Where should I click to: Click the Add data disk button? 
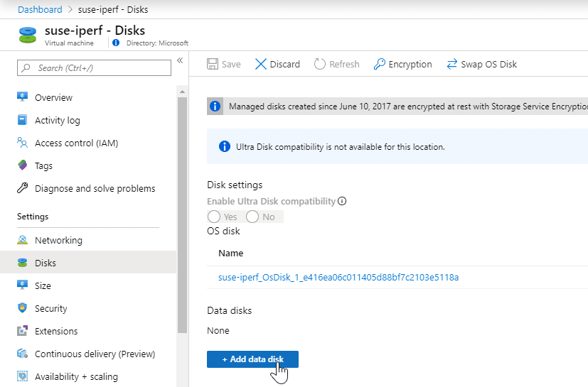[252, 359]
